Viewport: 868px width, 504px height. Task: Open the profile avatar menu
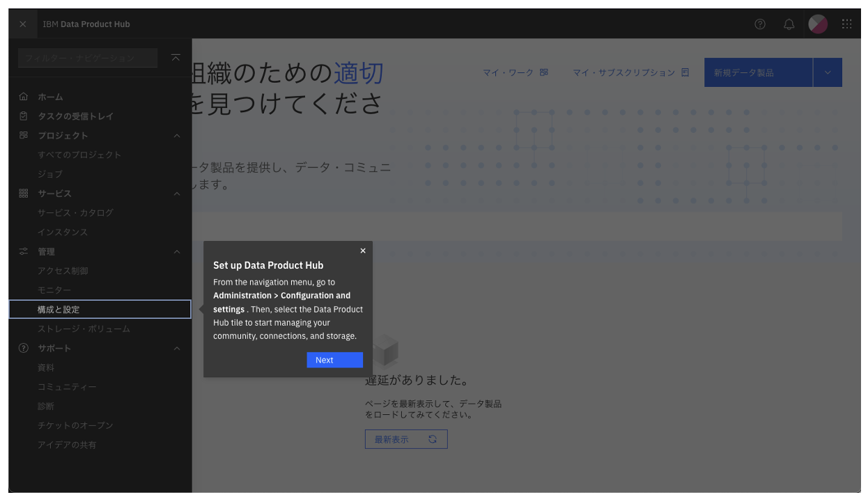click(x=818, y=24)
